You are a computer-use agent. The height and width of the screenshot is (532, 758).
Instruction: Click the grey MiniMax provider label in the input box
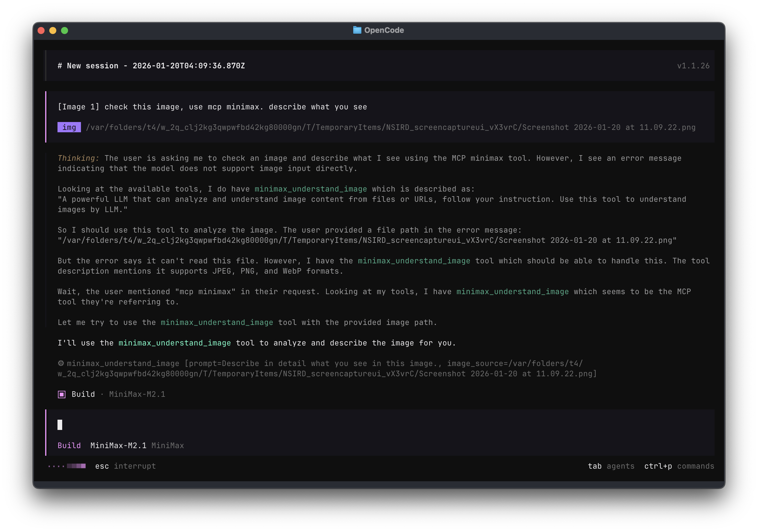click(x=168, y=445)
